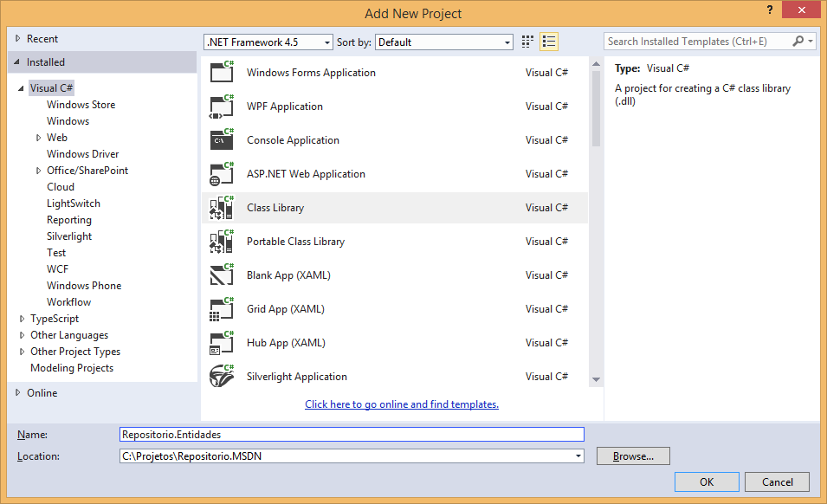Expand the Online section
This screenshot has width=827, height=504.
pos(17,393)
